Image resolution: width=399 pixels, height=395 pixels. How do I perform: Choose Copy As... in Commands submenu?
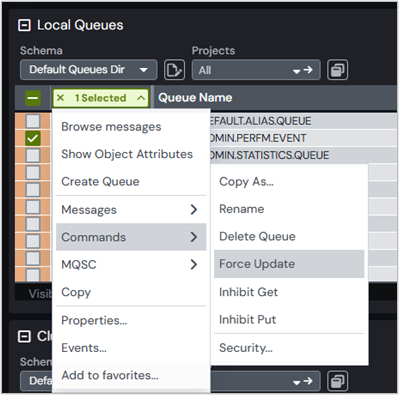click(289, 182)
